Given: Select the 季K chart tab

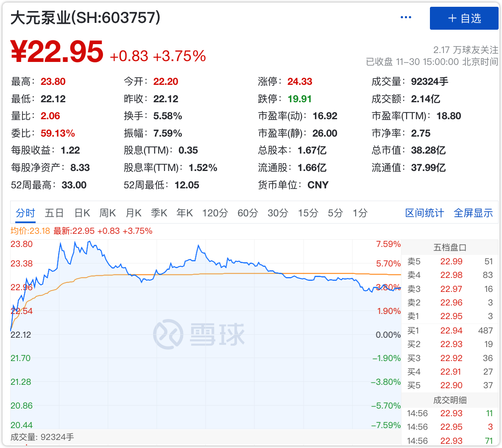Looking at the screenshot, I should (x=159, y=213).
